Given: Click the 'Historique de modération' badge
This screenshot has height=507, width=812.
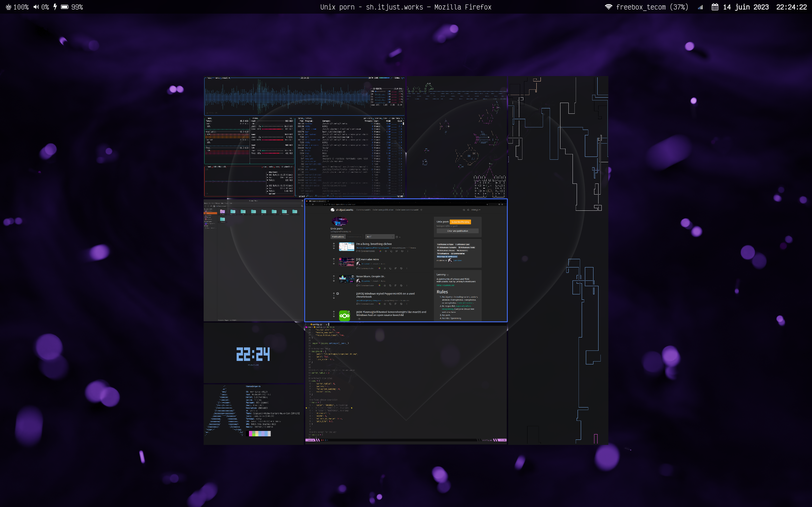Looking at the screenshot, I should coord(447,257).
